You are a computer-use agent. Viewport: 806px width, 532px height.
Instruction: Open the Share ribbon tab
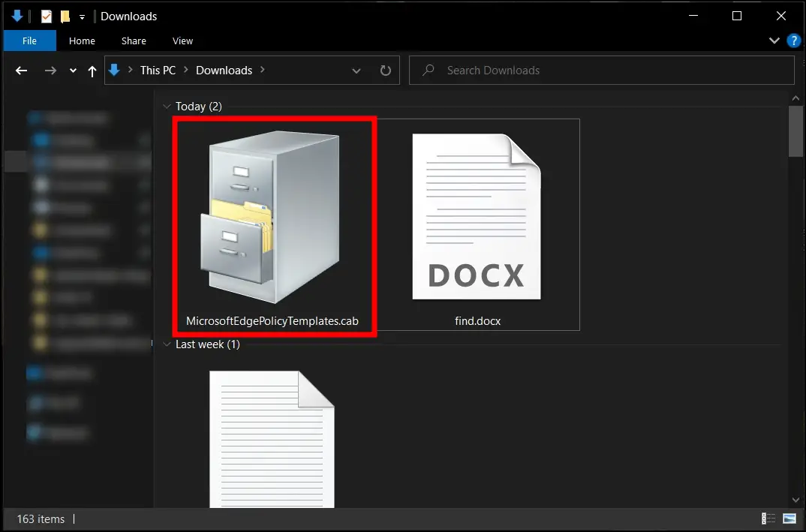point(134,41)
